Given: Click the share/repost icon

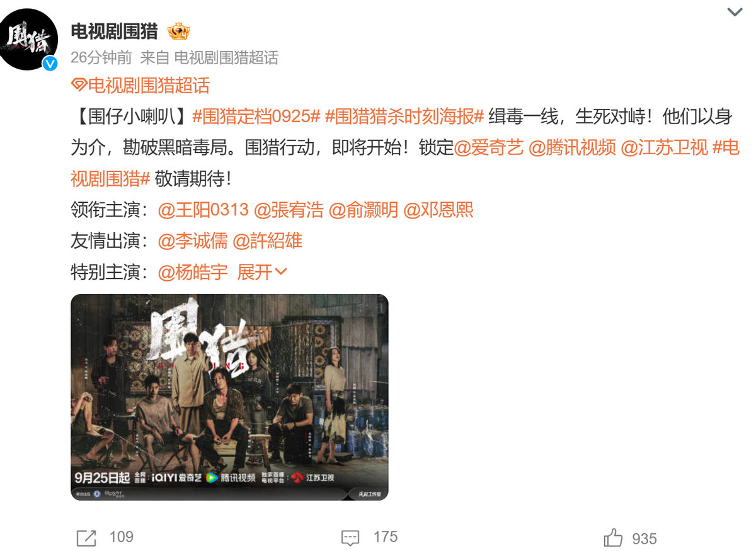Looking at the screenshot, I should 86,538.
